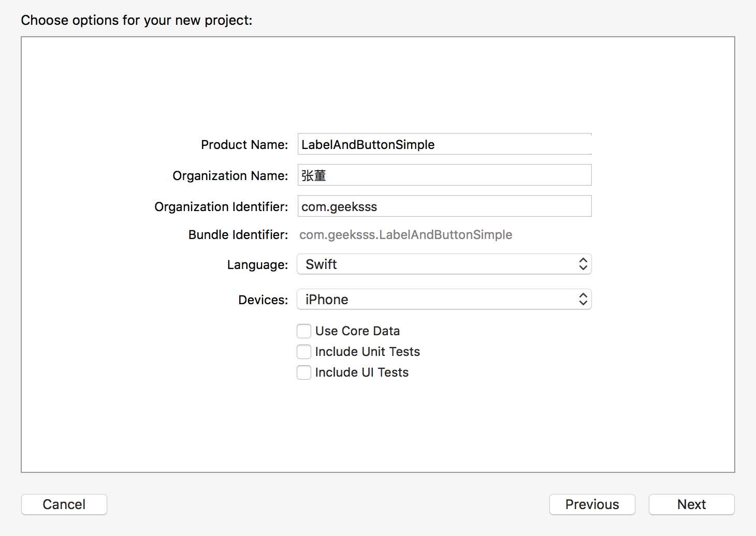Focus the Organization Name field

[x=444, y=175]
